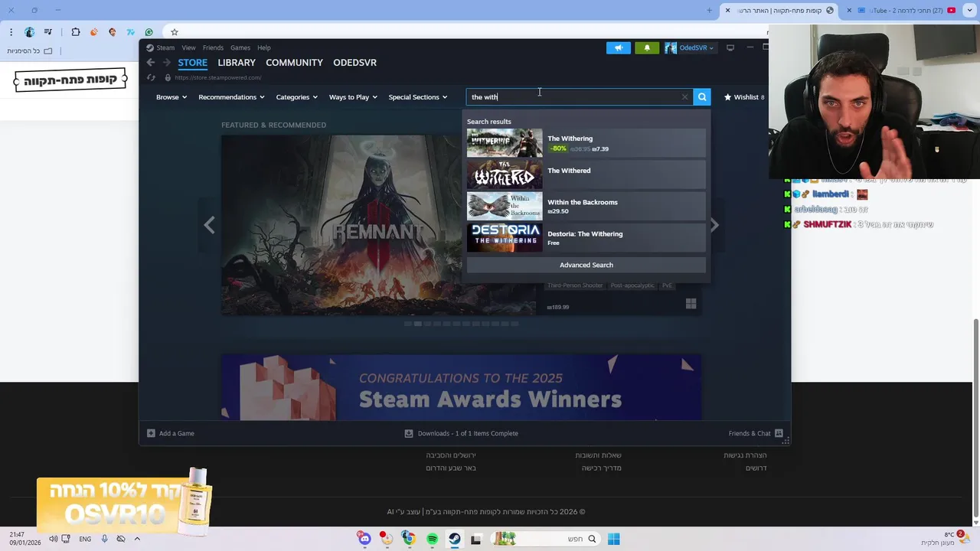980x551 pixels.
Task: Open the Friends menu
Action: pos(213,47)
